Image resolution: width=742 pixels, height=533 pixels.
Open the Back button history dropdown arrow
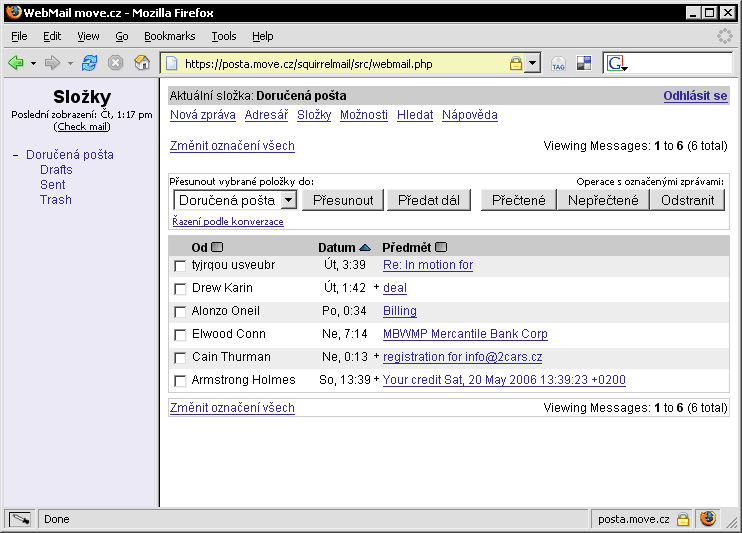(x=33, y=63)
